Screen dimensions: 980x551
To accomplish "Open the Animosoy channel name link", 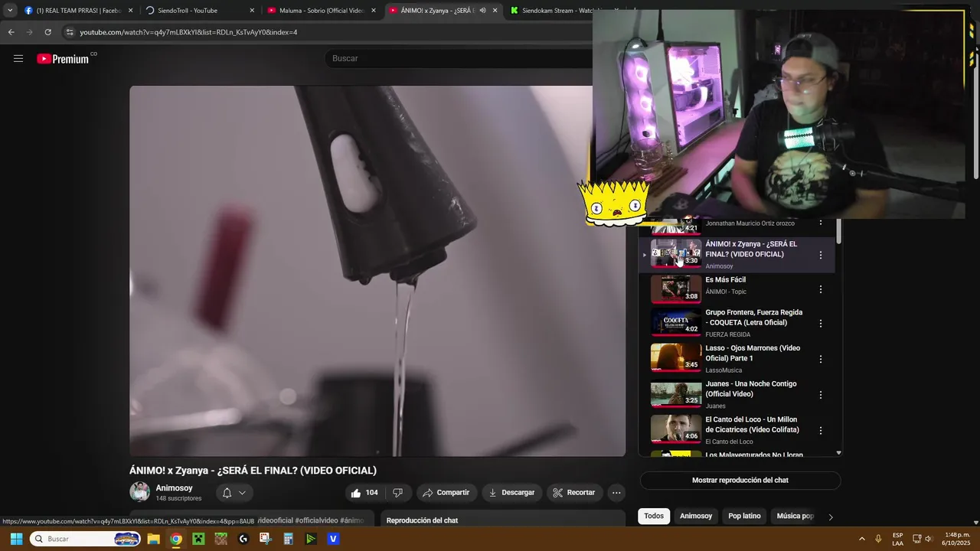I will pos(174,487).
